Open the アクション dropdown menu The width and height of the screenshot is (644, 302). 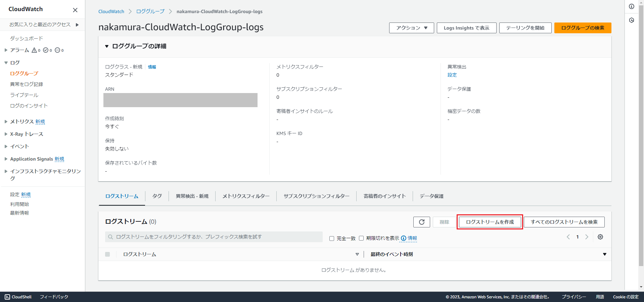tap(411, 28)
